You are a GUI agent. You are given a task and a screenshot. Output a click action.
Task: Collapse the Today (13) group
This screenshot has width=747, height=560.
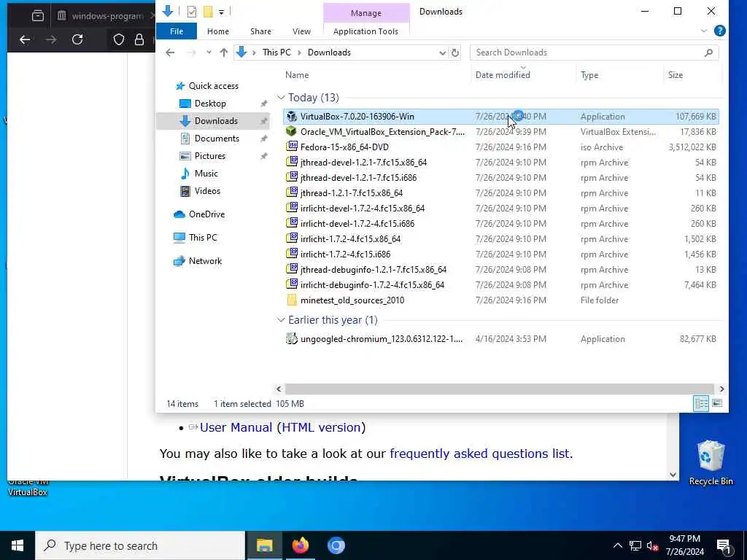click(281, 98)
